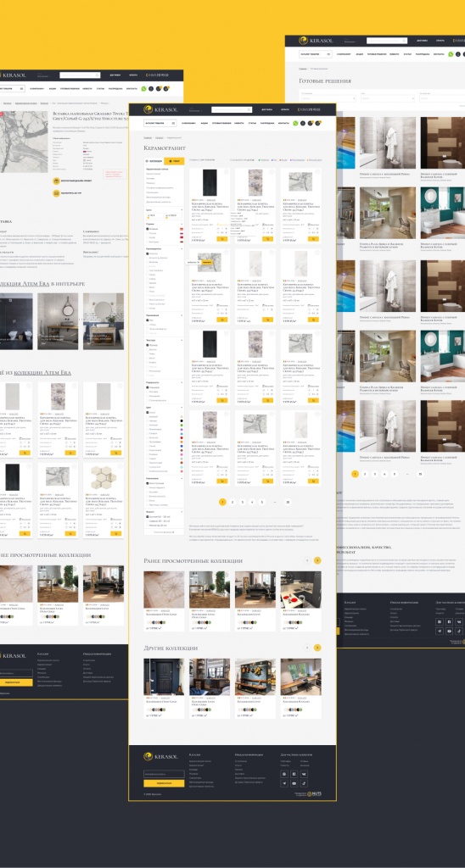The image size is (465, 868).
Task: Click search field in center page header
Action: 232,109
